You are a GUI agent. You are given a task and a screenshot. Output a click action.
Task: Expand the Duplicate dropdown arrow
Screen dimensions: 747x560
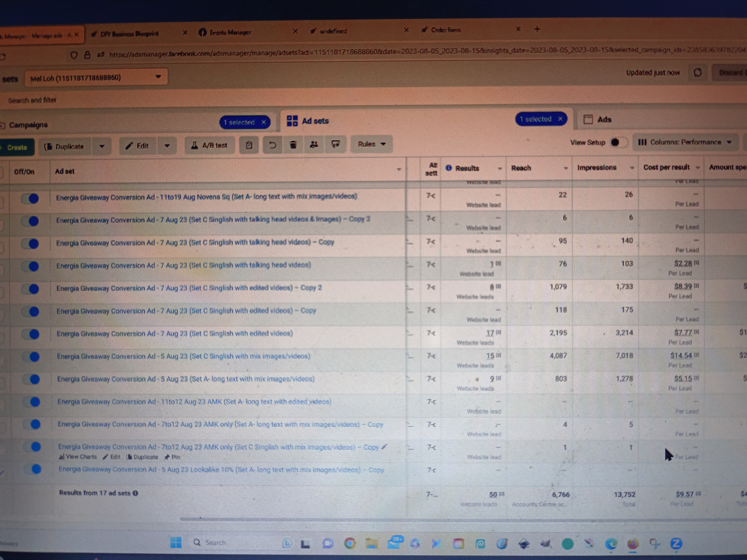point(102,146)
